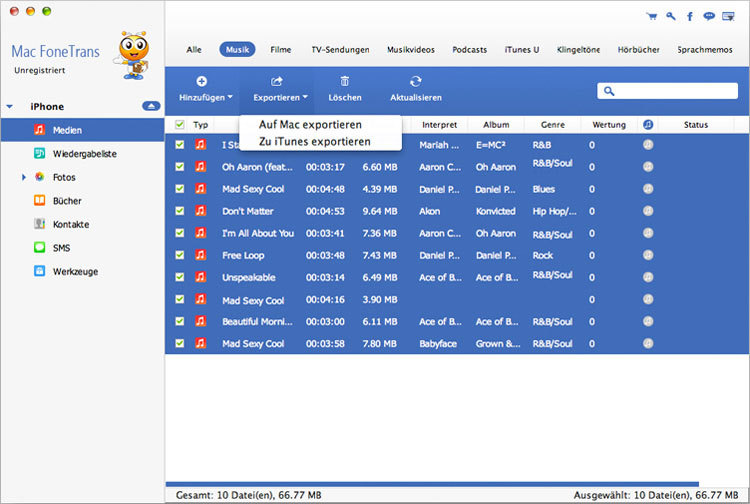Image resolution: width=750 pixels, height=504 pixels.
Task: Click the iTunes column header icon
Action: pos(648,124)
